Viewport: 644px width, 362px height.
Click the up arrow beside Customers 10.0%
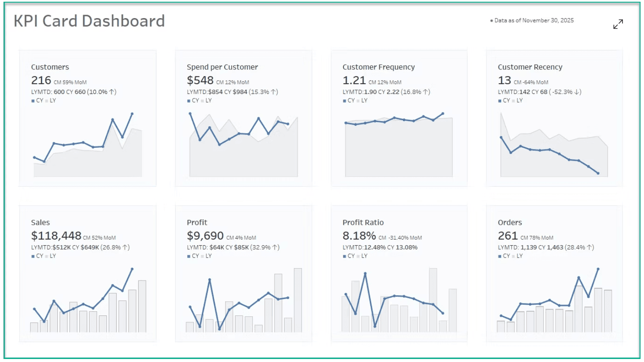pos(112,92)
